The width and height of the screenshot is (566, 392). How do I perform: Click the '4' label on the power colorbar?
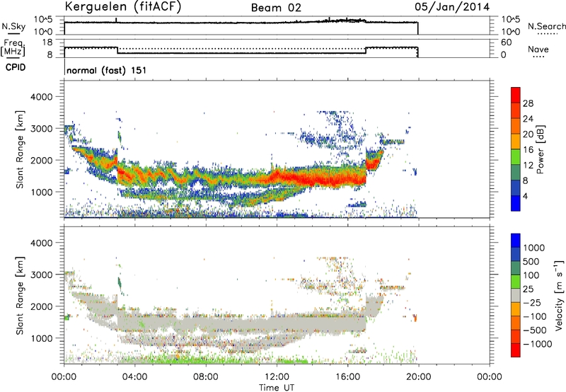[x=525, y=196]
